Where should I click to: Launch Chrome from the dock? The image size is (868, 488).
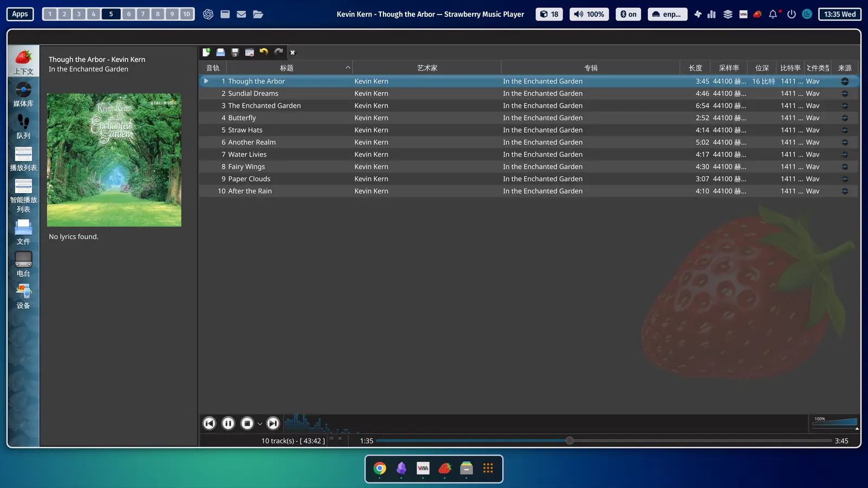point(380,468)
